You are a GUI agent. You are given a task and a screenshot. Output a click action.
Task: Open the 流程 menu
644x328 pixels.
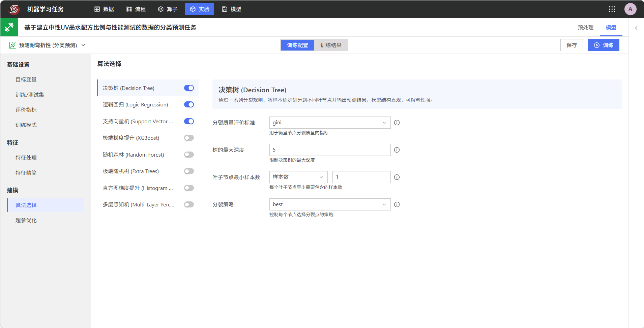pyautogui.click(x=136, y=9)
